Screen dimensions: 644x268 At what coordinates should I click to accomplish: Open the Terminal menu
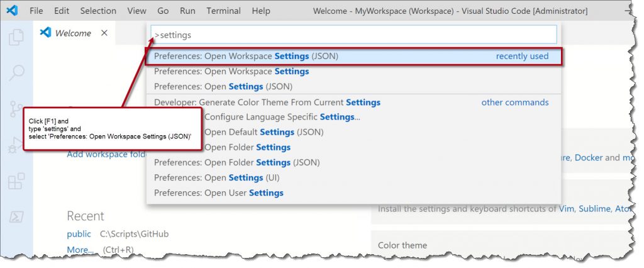click(225, 11)
